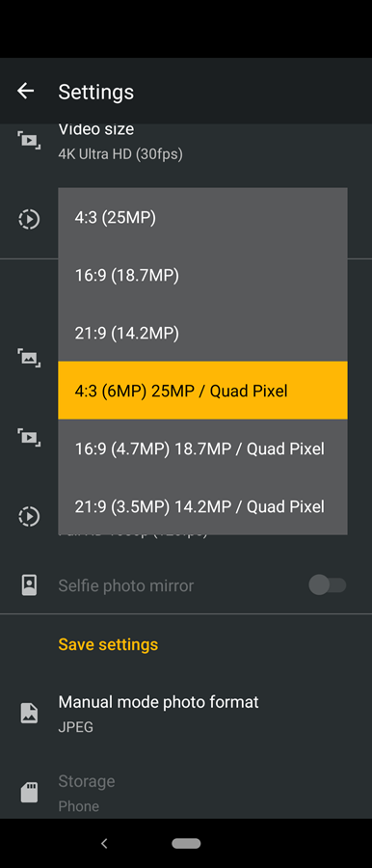Tap the Video size icon
The width and height of the screenshot is (372, 868).
pyautogui.click(x=29, y=140)
